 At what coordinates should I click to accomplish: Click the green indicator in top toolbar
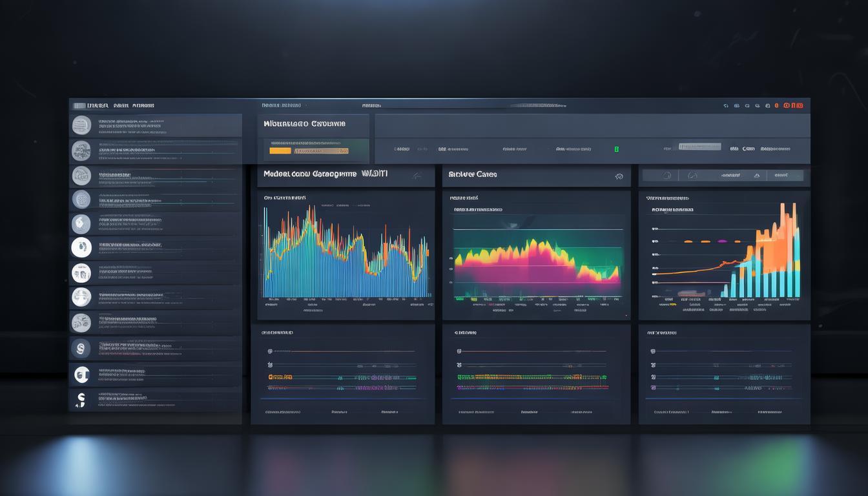coord(616,149)
